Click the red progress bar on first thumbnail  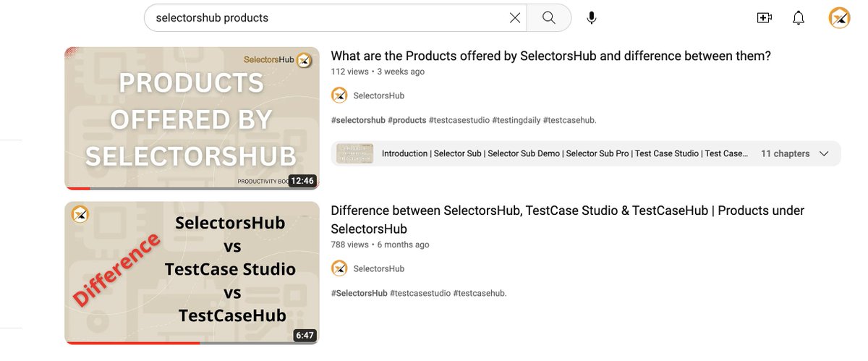pyautogui.click(x=77, y=189)
